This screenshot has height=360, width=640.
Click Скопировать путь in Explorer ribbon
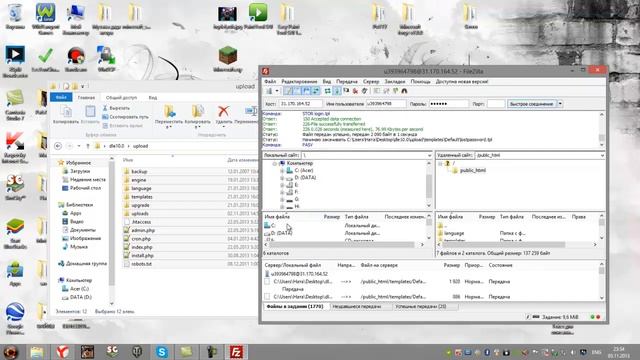click(x=125, y=117)
